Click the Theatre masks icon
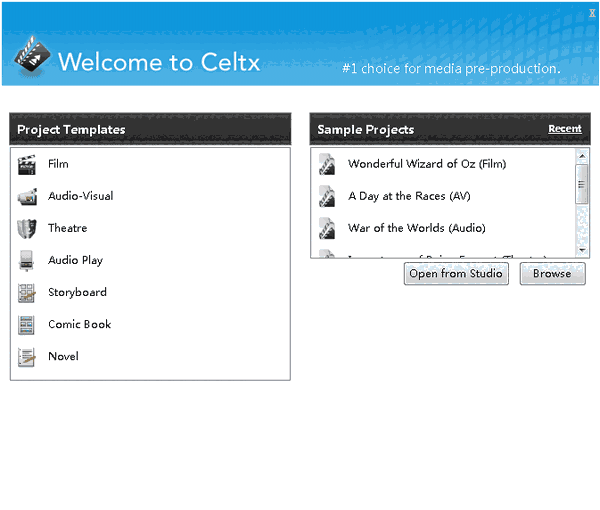600x510 pixels. [x=27, y=229]
